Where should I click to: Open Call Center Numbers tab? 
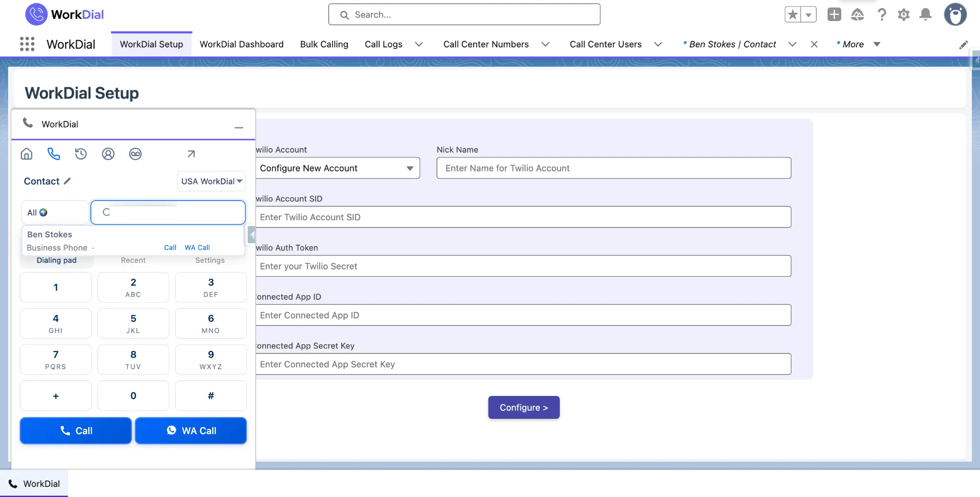486,44
